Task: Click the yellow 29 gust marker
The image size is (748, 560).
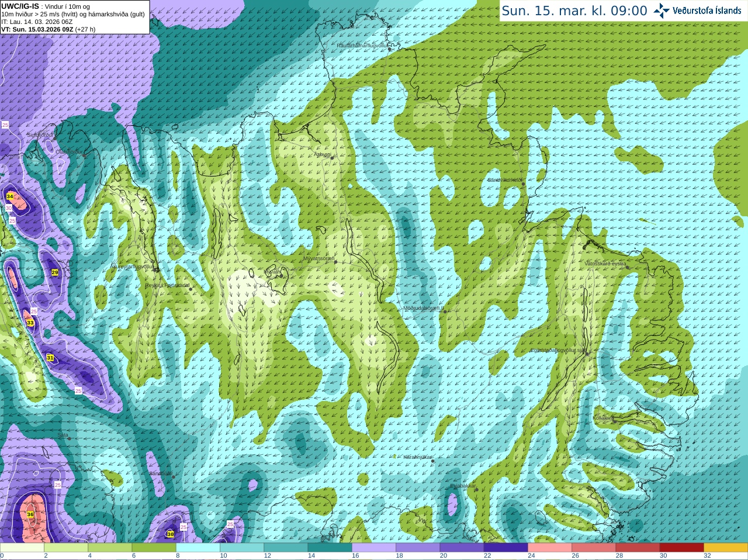Action: [x=55, y=272]
